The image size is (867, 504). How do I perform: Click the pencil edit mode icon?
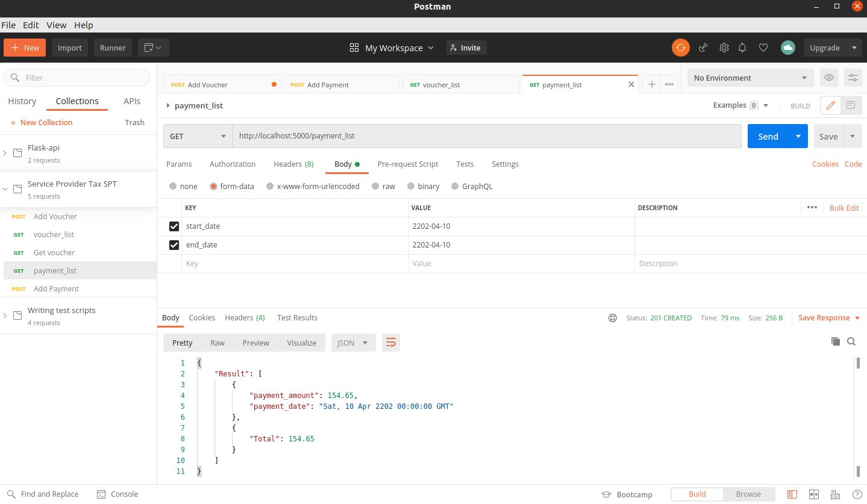point(830,105)
